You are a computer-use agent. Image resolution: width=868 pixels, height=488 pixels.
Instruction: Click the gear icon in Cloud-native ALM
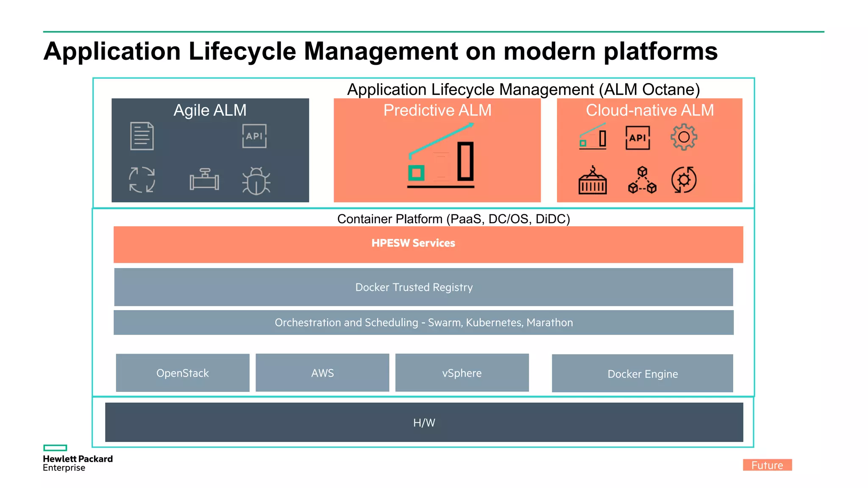click(684, 137)
